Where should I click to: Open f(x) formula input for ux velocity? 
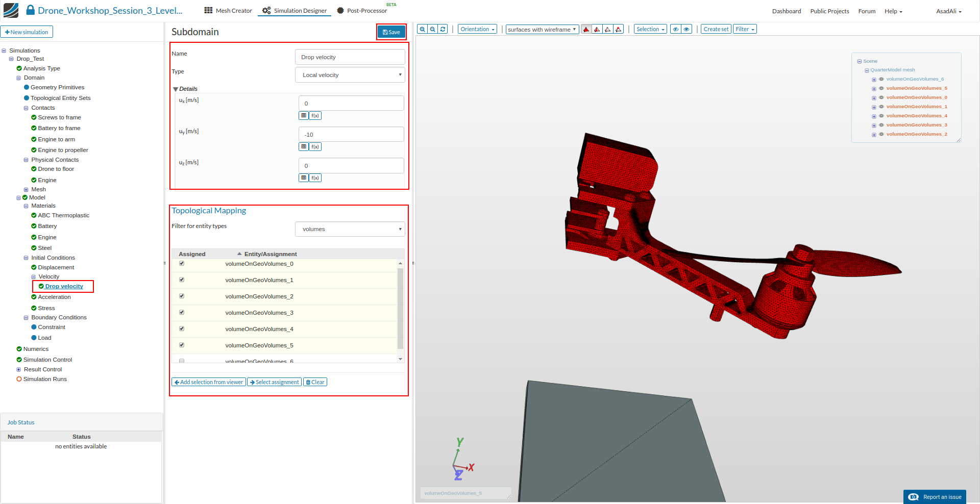pyautogui.click(x=315, y=116)
